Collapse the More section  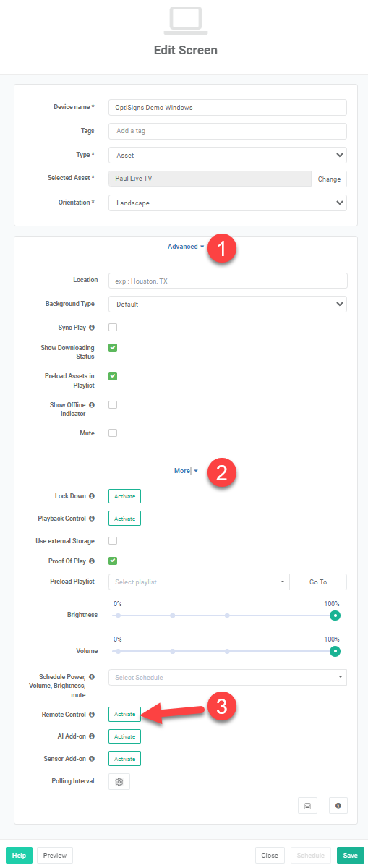pyautogui.click(x=186, y=471)
